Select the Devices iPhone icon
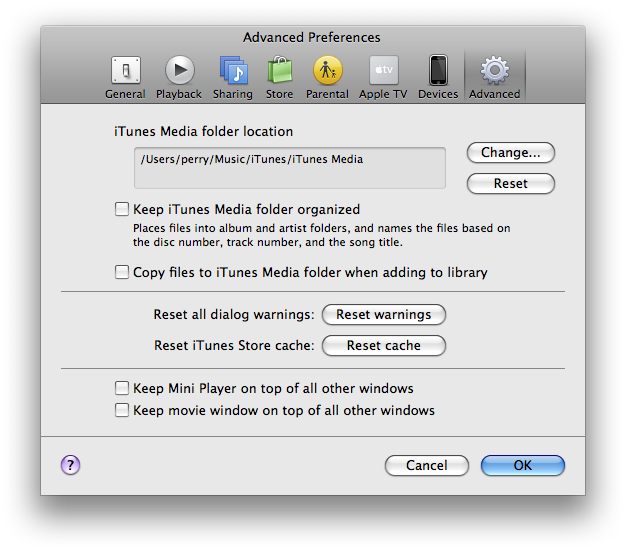 (x=438, y=70)
